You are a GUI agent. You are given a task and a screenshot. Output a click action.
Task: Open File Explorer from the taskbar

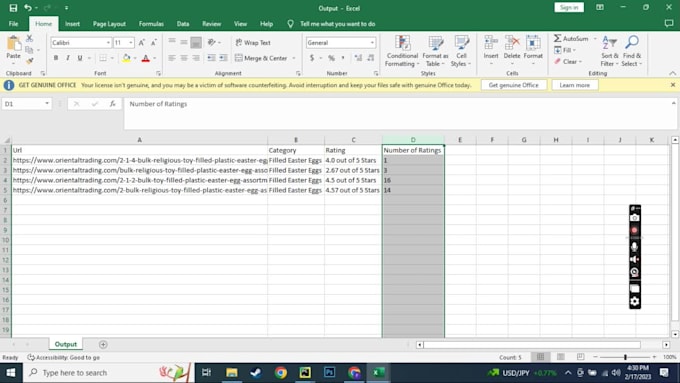tap(232, 373)
